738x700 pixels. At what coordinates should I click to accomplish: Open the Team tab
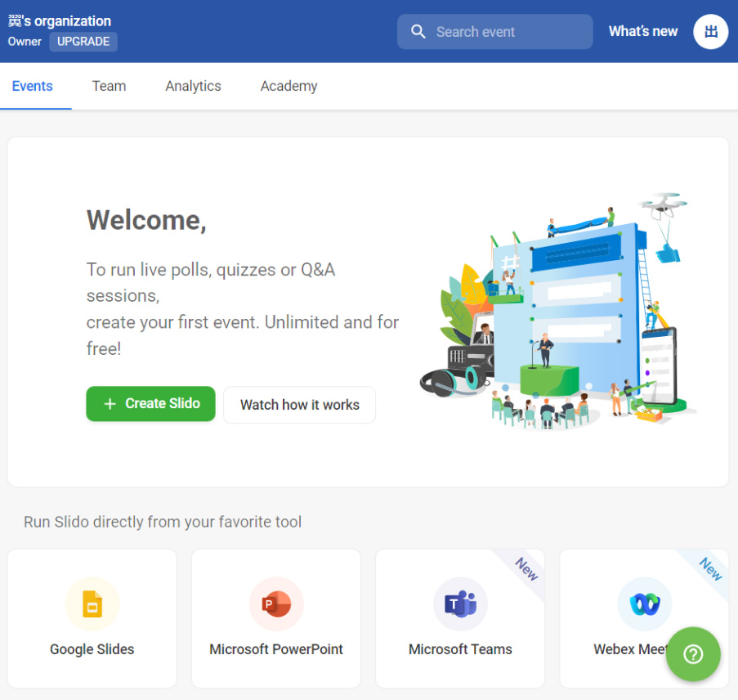pyautogui.click(x=110, y=86)
